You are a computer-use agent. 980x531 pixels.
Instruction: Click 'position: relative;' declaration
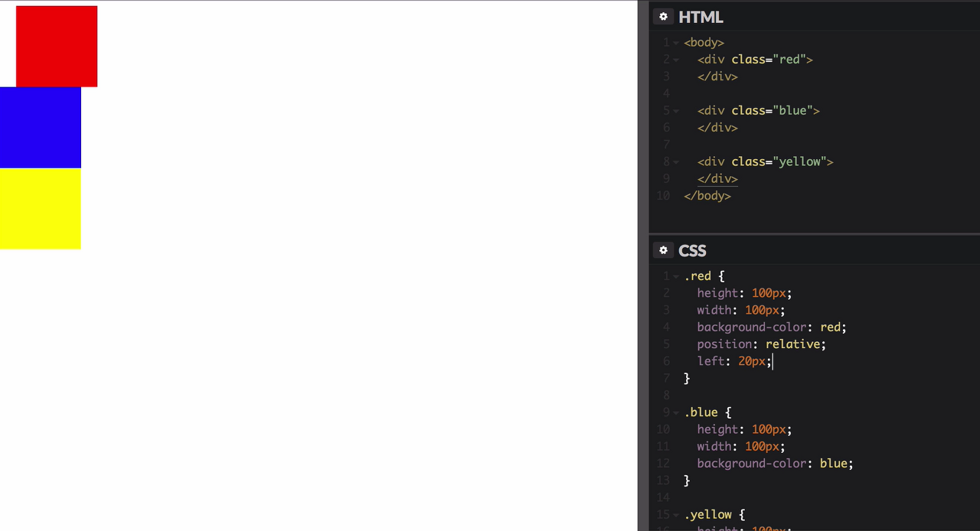coord(762,344)
